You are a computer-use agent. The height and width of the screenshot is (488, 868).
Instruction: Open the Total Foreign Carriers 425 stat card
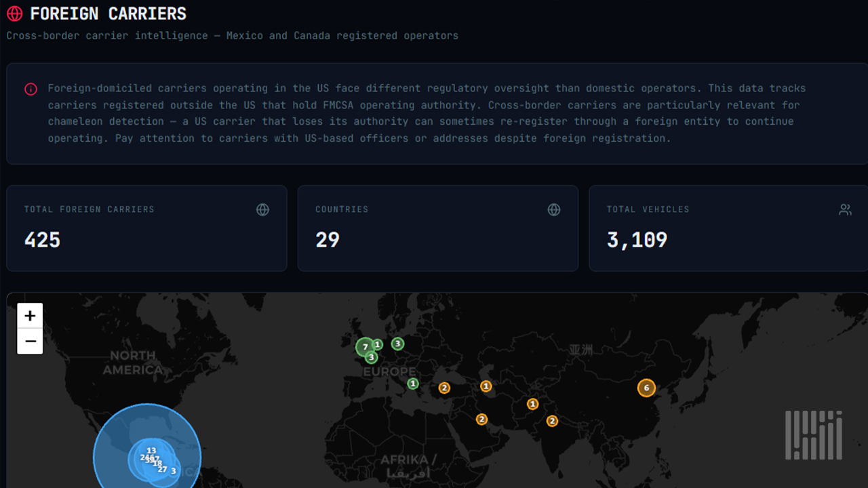pos(146,228)
